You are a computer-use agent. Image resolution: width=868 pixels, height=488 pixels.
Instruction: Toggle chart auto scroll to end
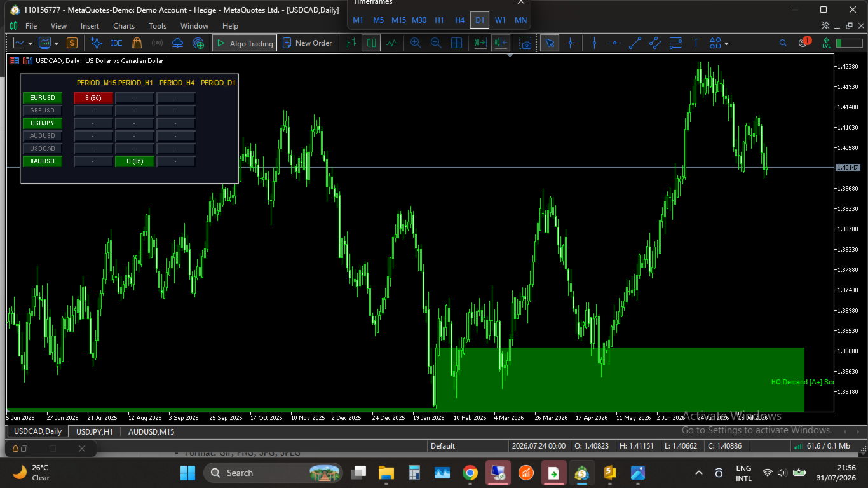480,43
